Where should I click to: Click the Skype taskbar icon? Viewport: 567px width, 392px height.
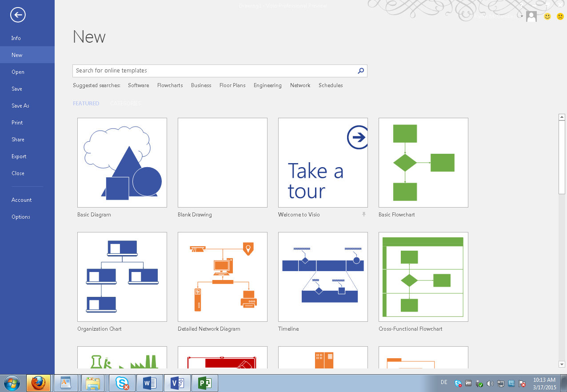point(122,383)
